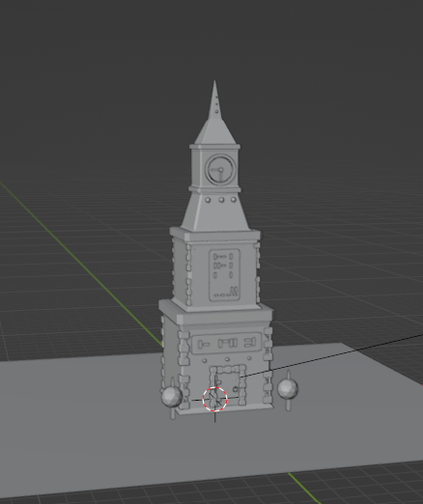Click the small holes on the spire
423x504 pixels.
(x=216, y=104)
